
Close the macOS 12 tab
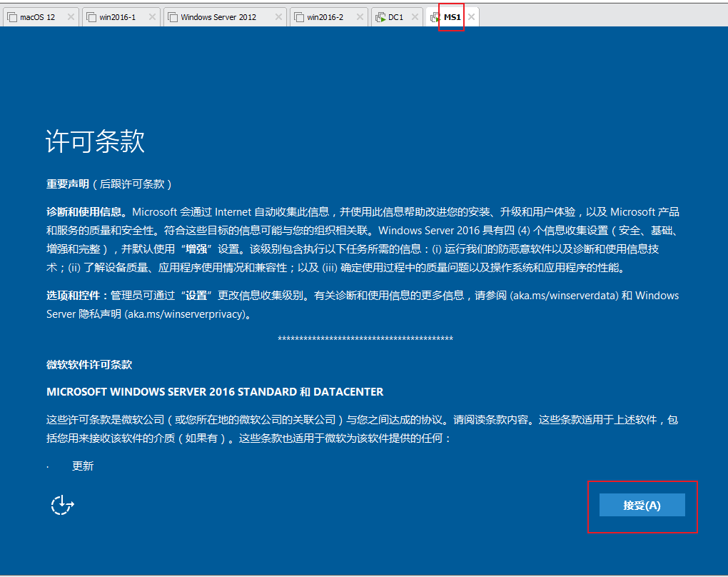click(x=71, y=16)
